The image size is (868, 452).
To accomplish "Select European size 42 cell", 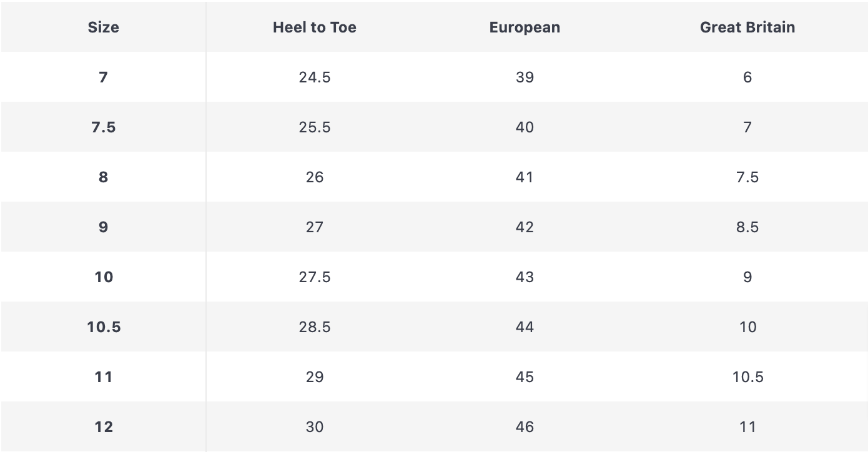I will click(525, 227).
